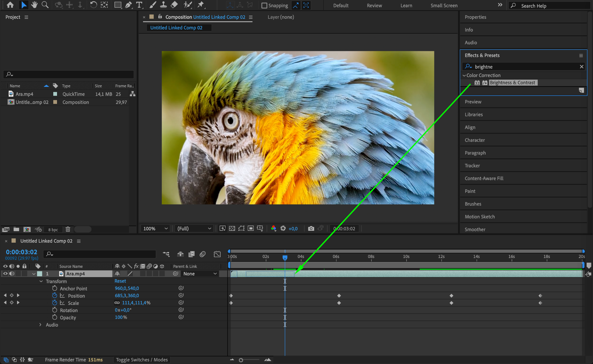Click the snapshot camera icon
Screen dimensions: 593x364
311,228
